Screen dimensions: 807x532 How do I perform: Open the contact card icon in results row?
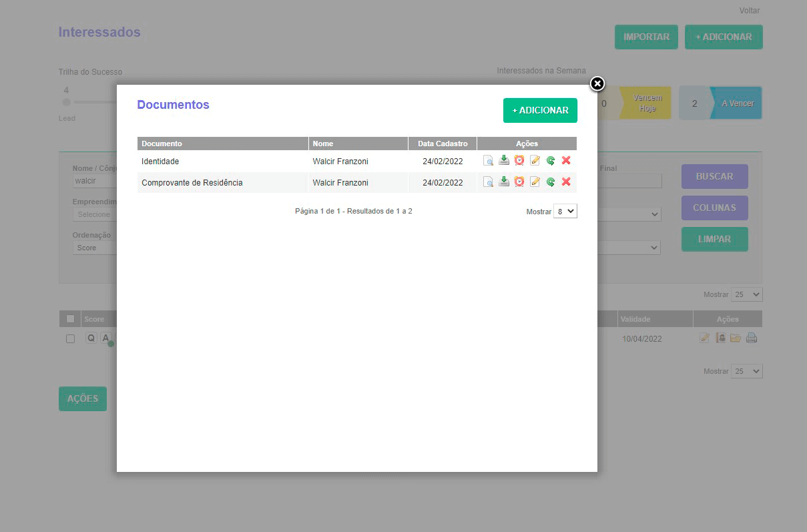coord(720,338)
